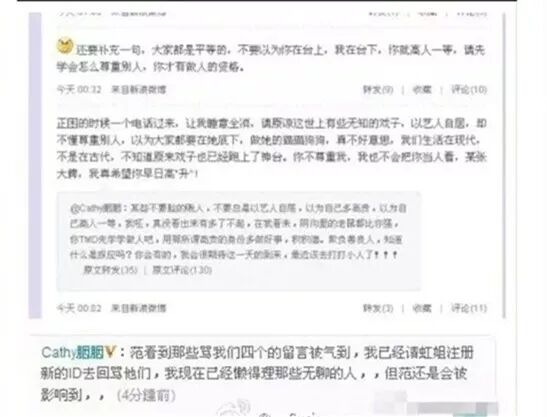Click 转发(9) on the 00:22 post
Screen dimensions: 547x417
(x=378, y=90)
